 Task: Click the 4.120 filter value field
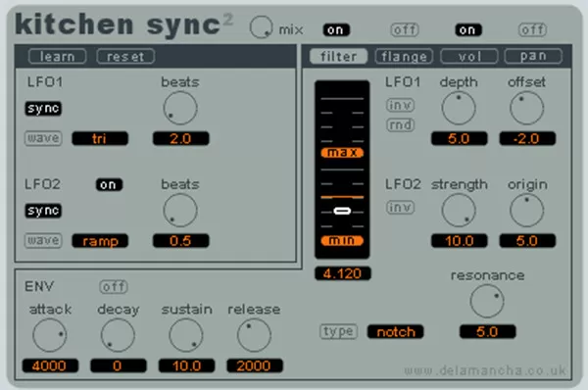point(343,273)
